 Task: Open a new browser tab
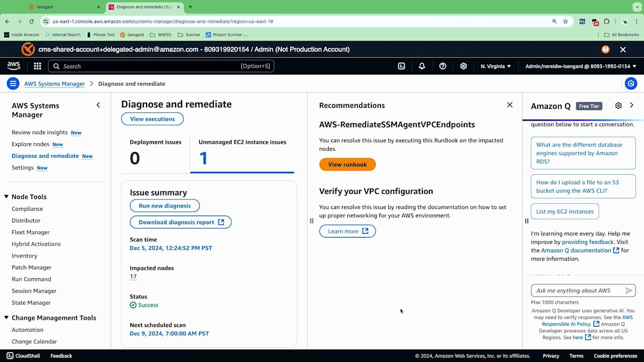click(x=191, y=7)
